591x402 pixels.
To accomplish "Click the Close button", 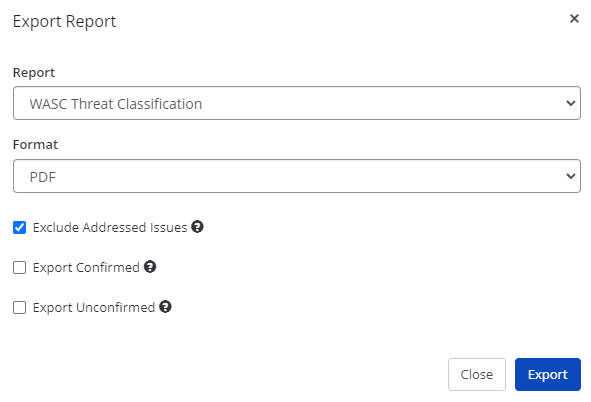I will point(477,374).
